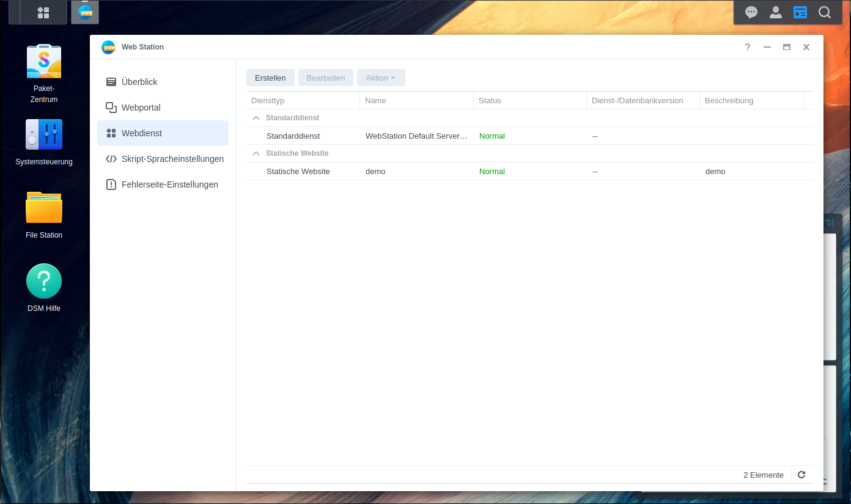Click the Erstellen button
Image resolution: width=851 pixels, height=504 pixels.
pos(270,78)
